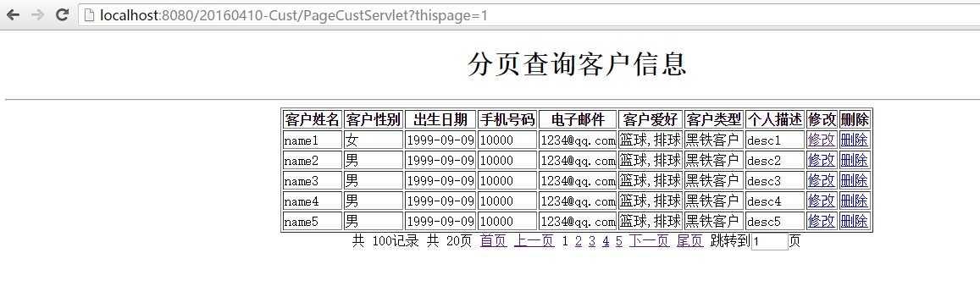
Task: Open page 3 link
Action: 592,242
